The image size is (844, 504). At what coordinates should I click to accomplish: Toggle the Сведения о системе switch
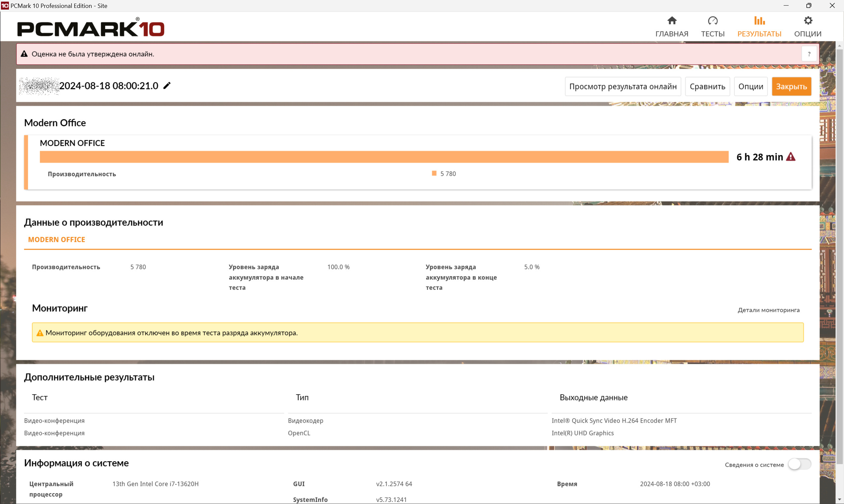[x=799, y=464]
